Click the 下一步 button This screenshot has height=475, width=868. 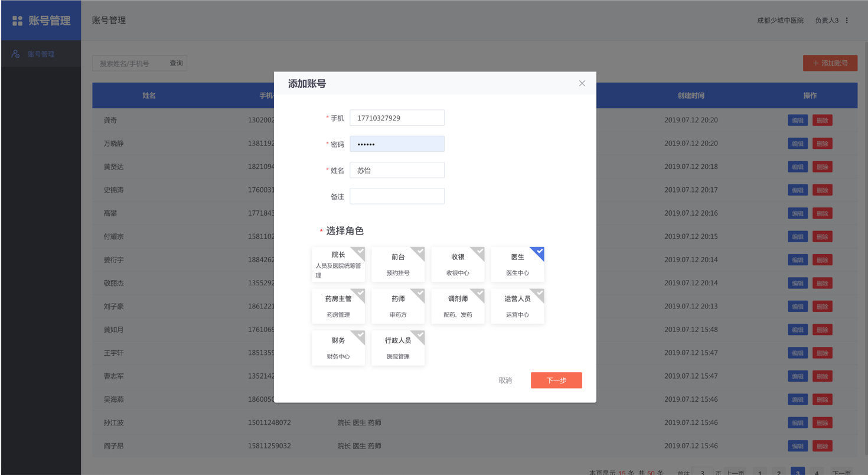(556, 380)
